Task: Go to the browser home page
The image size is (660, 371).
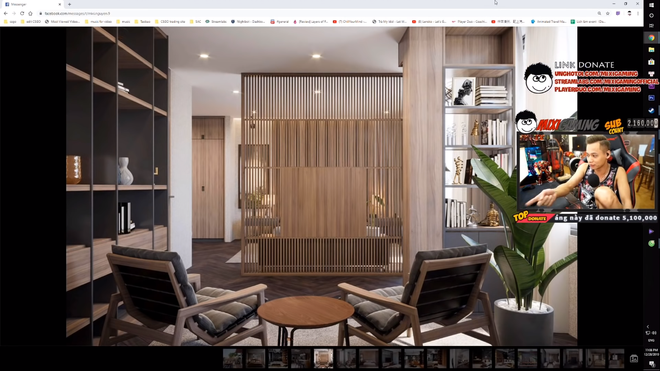Action: (30, 13)
